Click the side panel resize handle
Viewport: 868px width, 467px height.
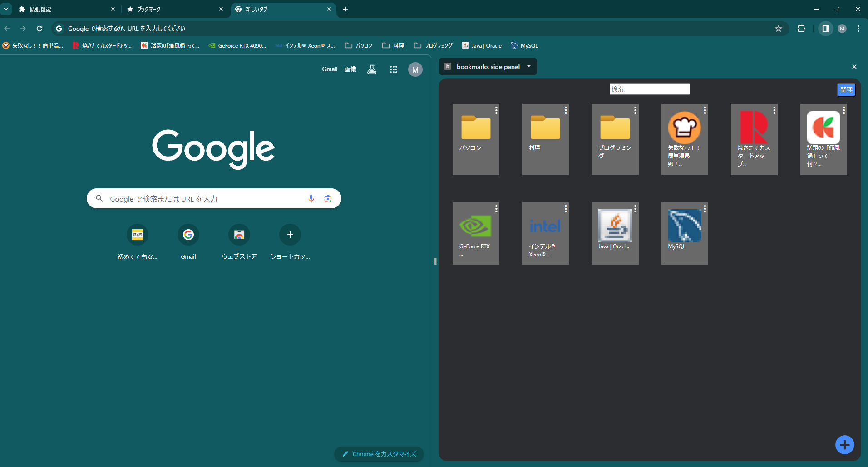[435, 261]
